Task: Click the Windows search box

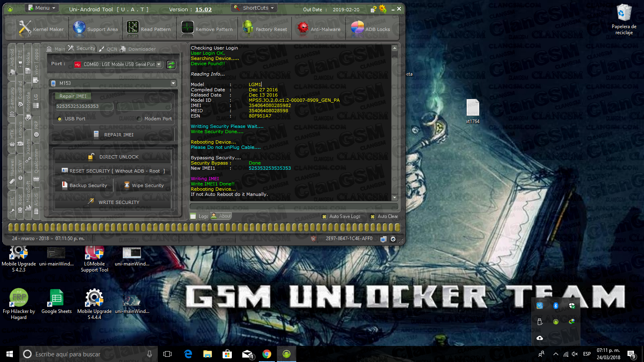Action: point(89,354)
